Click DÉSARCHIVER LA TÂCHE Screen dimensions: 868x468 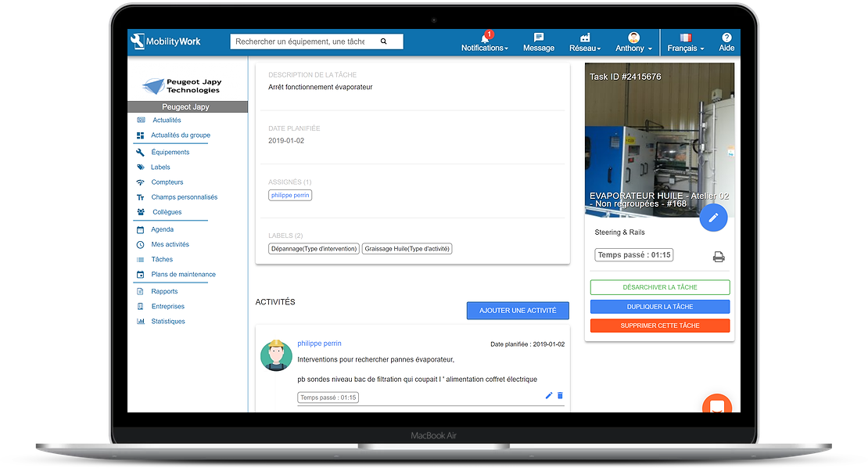point(659,287)
